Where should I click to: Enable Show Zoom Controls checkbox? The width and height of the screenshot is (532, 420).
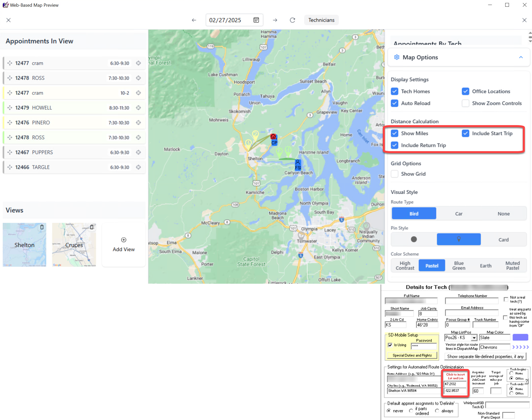[x=465, y=103]
